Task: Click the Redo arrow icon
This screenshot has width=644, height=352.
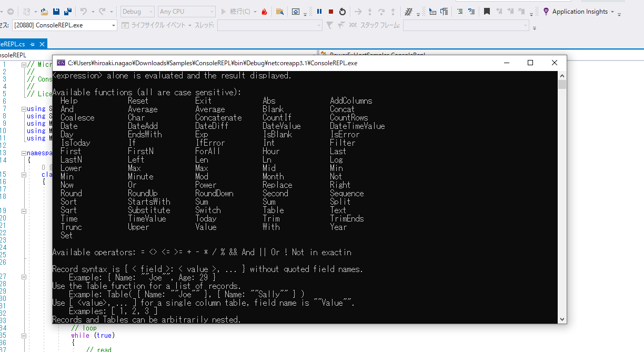Action: [x=103, y=12]
